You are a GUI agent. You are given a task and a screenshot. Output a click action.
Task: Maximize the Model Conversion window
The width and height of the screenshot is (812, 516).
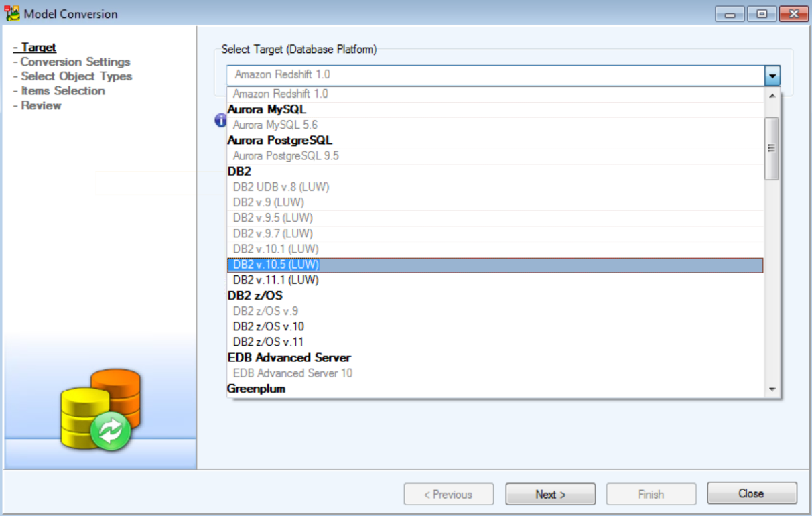[x=762, y=13]
